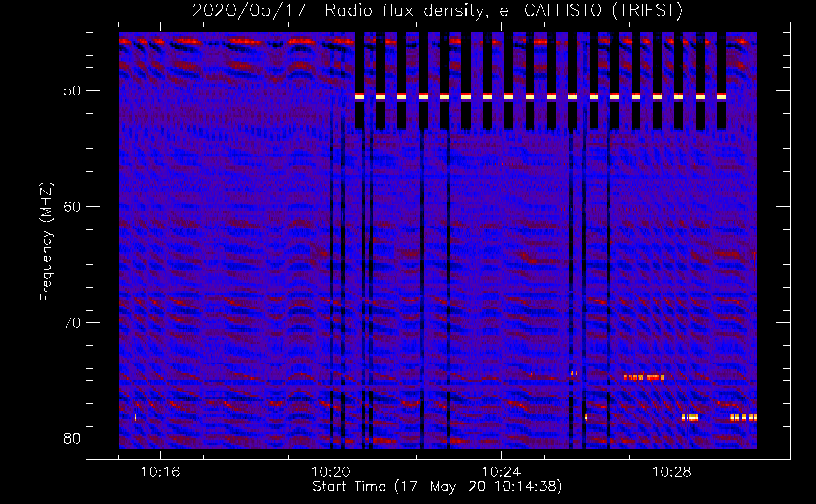Image resolution: width=816 pixels, height=504 pixels.
Task: Click the 60 frequency axis label
Action: [73, 207]
